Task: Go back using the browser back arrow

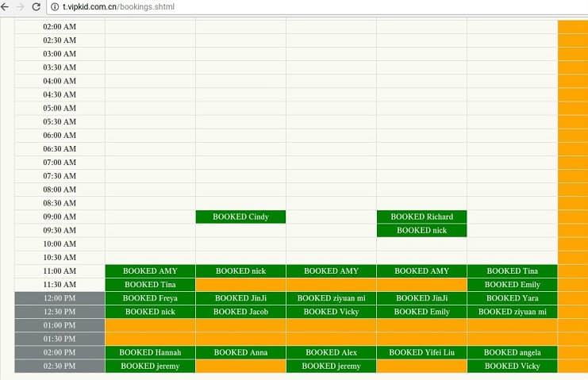Action: 5,7
